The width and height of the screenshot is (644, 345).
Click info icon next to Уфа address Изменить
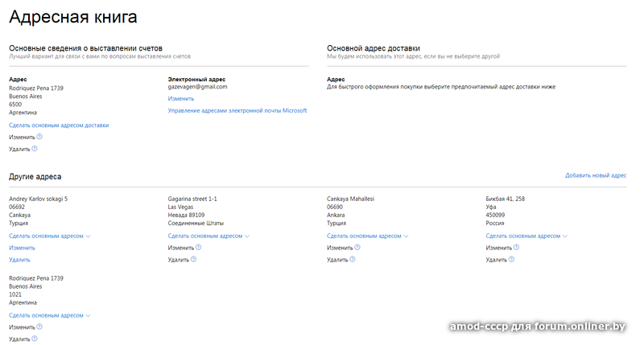click(517, 248)
